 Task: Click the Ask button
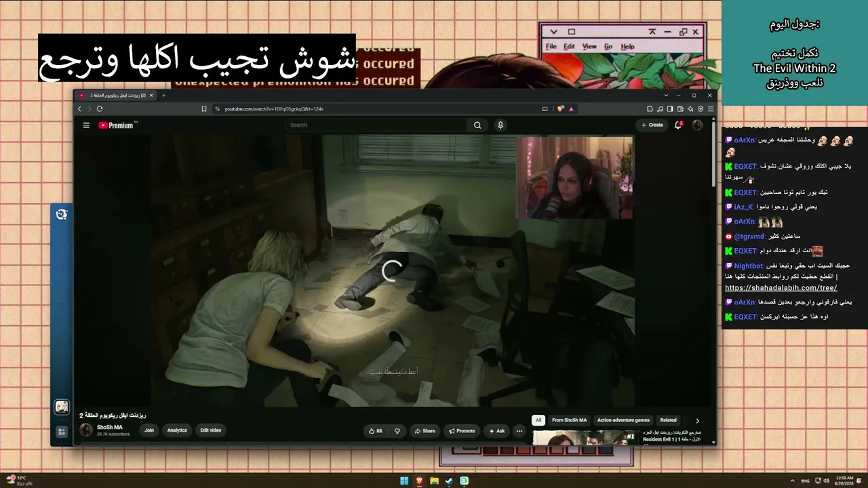click(x=497, y=430)
